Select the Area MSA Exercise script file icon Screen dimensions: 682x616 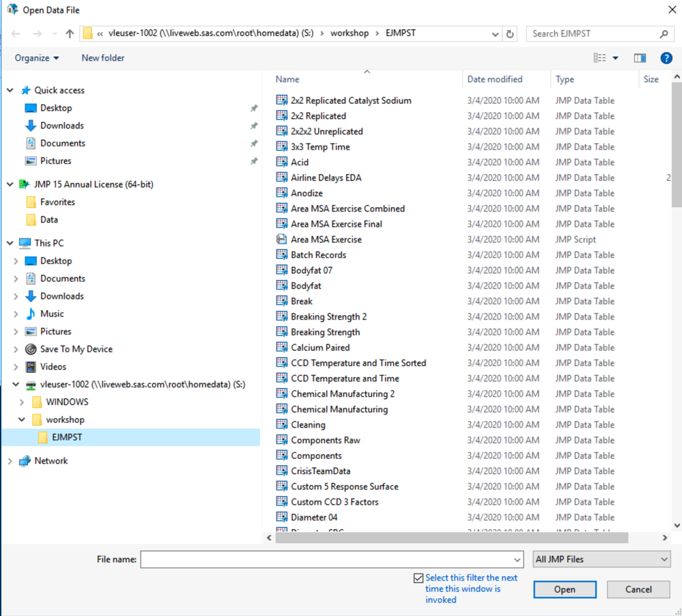coord(281,239)
